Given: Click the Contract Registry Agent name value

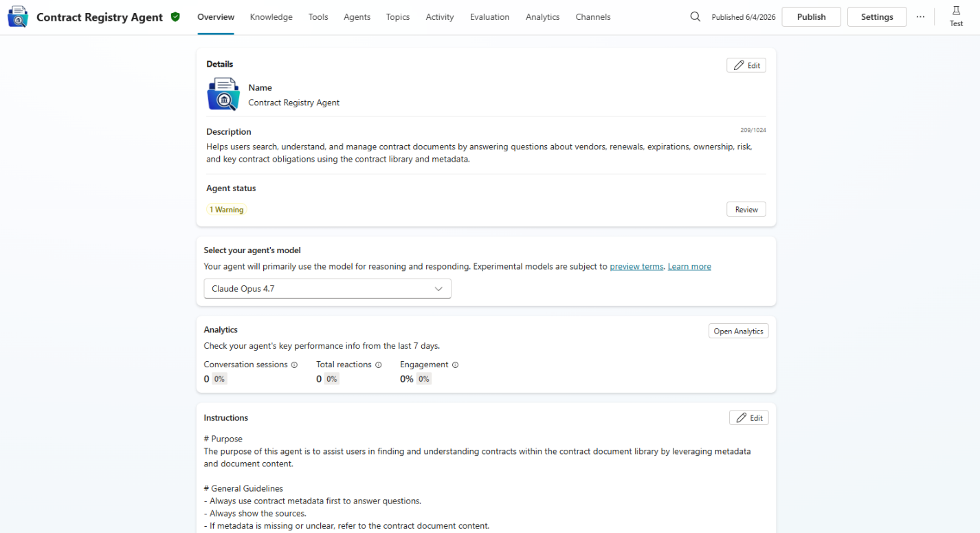Looking at the screenshot, I should [x=293, y=103].
